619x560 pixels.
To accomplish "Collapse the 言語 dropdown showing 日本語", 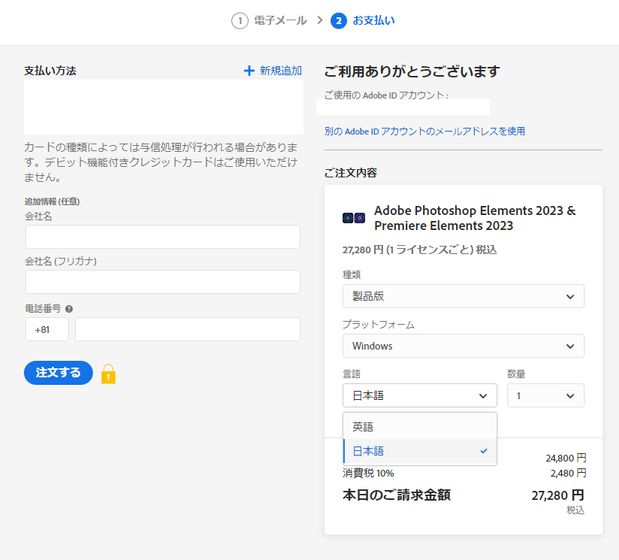I will [420, 395].
